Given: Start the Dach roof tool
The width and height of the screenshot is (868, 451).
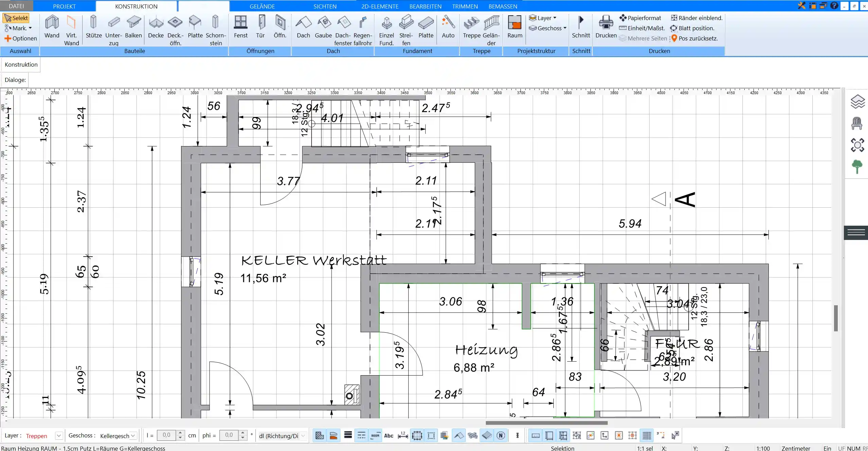Looking at the screenshot, I should coord(303,27).
